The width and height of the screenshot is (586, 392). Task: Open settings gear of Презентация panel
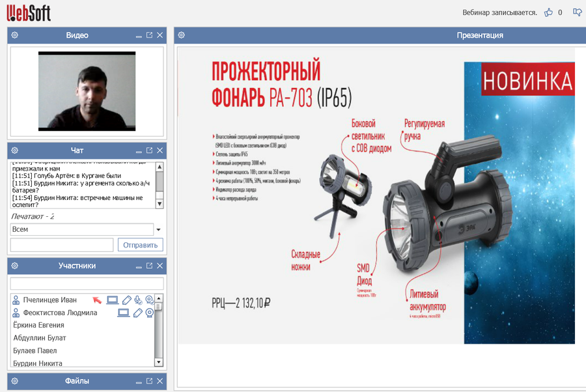pos(181,35)
